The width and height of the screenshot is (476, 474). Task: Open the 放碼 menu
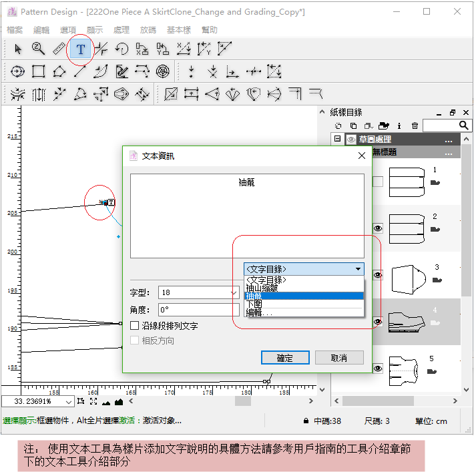(x=148, y=30)
